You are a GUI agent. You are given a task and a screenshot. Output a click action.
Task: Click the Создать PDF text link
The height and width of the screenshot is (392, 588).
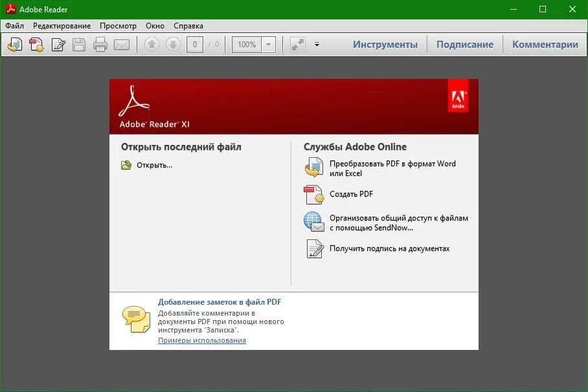pyautogui.click(x=352, y=194)
